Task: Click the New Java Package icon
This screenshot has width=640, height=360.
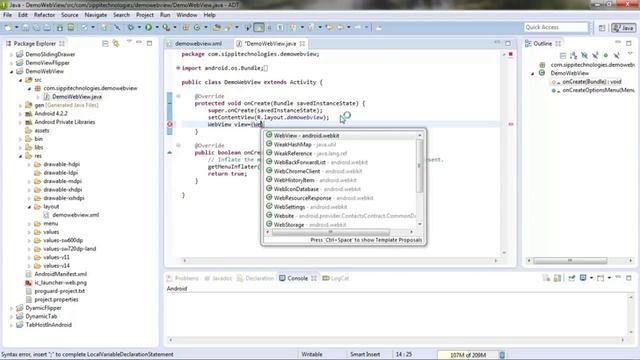Action: tap(186, 27)
